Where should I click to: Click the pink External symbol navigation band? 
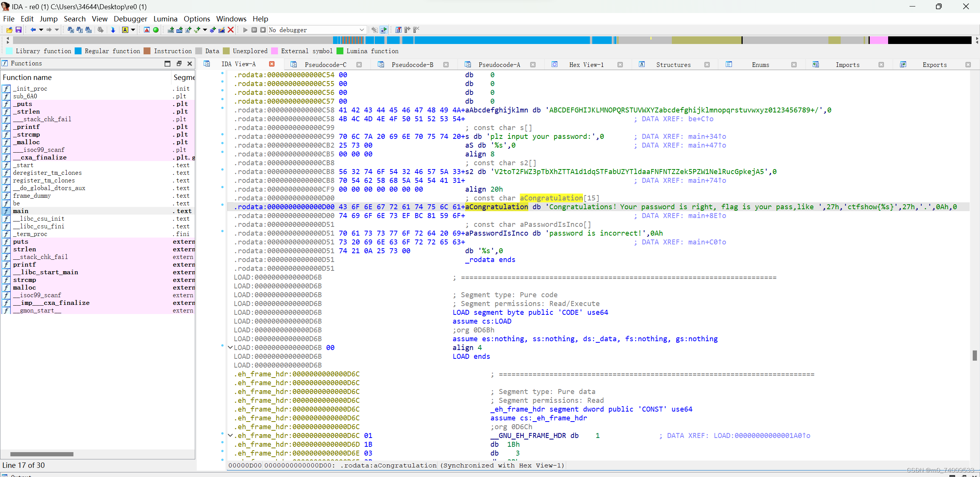click(879, 40)
